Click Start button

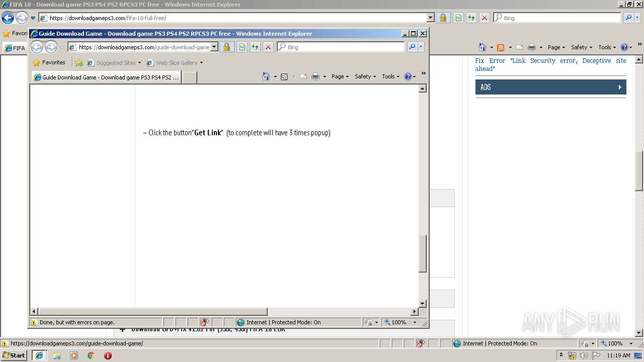click(14, 355)
